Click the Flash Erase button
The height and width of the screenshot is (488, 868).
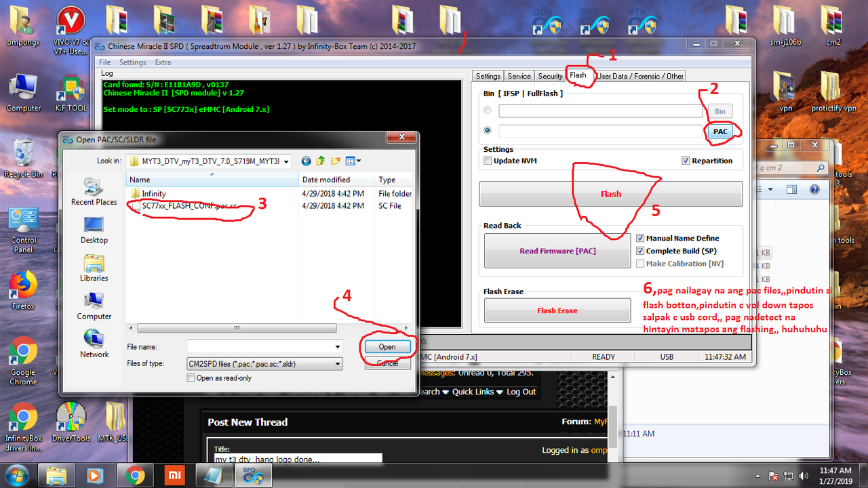(557, 310)
